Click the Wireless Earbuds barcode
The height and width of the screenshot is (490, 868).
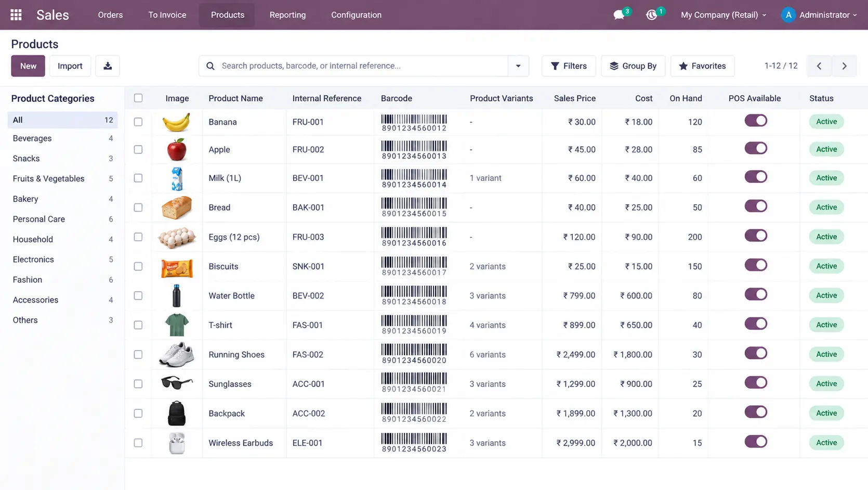(414, 443)
